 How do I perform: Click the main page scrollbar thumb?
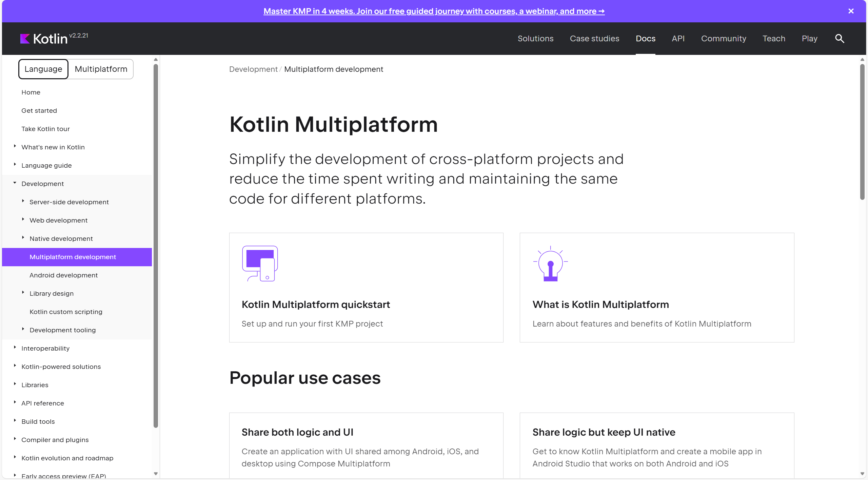point(862,132)
